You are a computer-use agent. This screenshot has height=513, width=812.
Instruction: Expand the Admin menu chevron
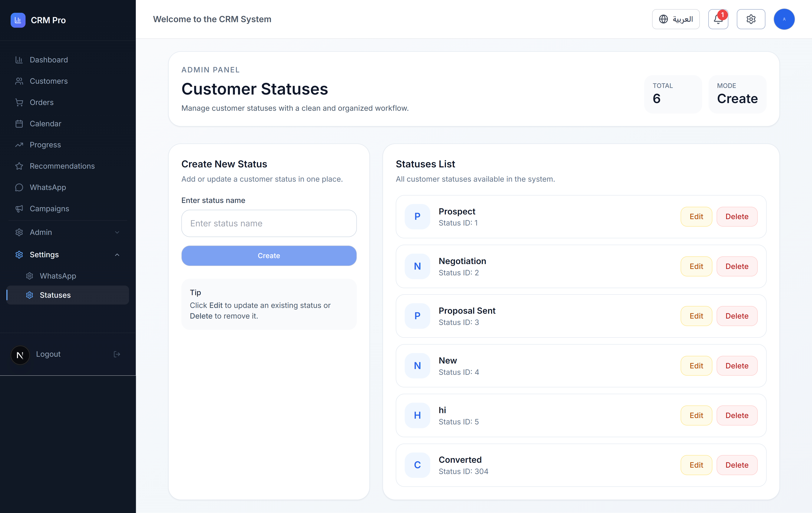(117, 232)
